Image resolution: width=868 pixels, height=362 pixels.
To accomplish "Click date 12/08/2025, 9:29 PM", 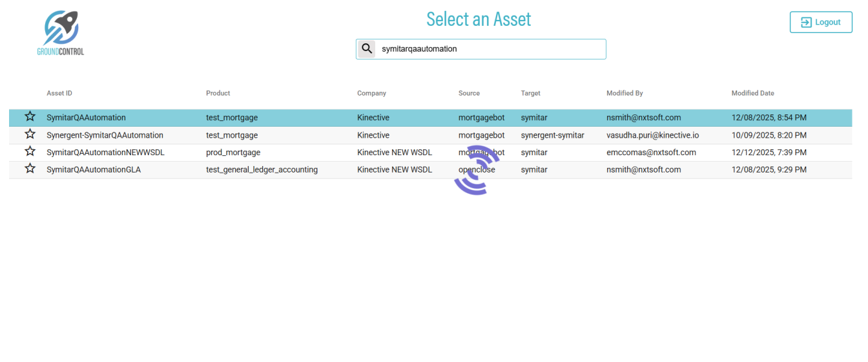I will coord(769,170).
